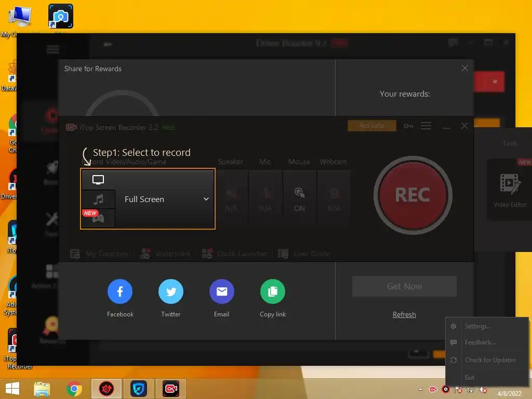
Task: Click the back arrow in Driver Booster
Action: (108, 44)
